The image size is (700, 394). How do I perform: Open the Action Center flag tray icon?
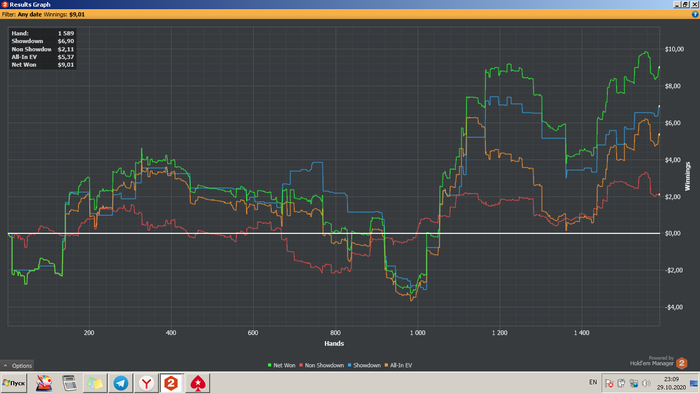click(609, 383)
